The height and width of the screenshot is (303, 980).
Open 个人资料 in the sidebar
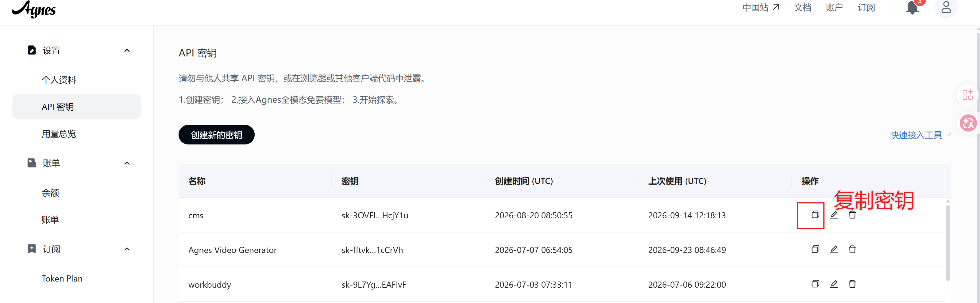pos(59,80)
